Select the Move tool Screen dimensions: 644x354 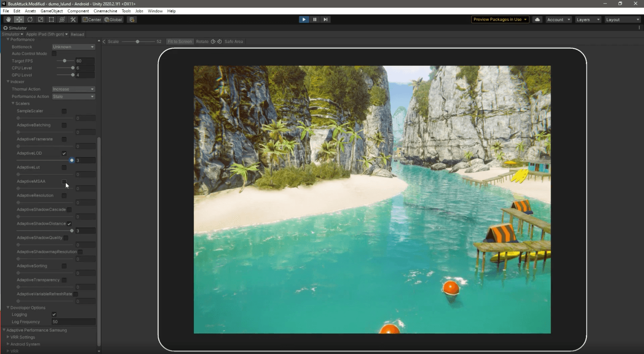click(x=19, y=19)
